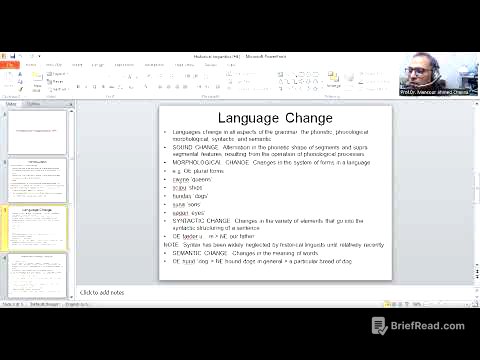Open the Shape Fill color dropdown
480x360 pixels.
(x=371, y=74)
